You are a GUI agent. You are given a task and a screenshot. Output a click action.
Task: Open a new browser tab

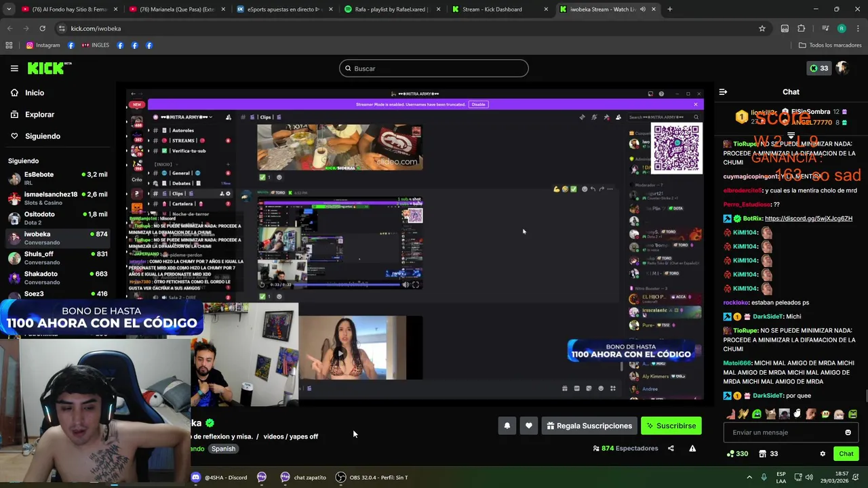click(x=669, y=9)
